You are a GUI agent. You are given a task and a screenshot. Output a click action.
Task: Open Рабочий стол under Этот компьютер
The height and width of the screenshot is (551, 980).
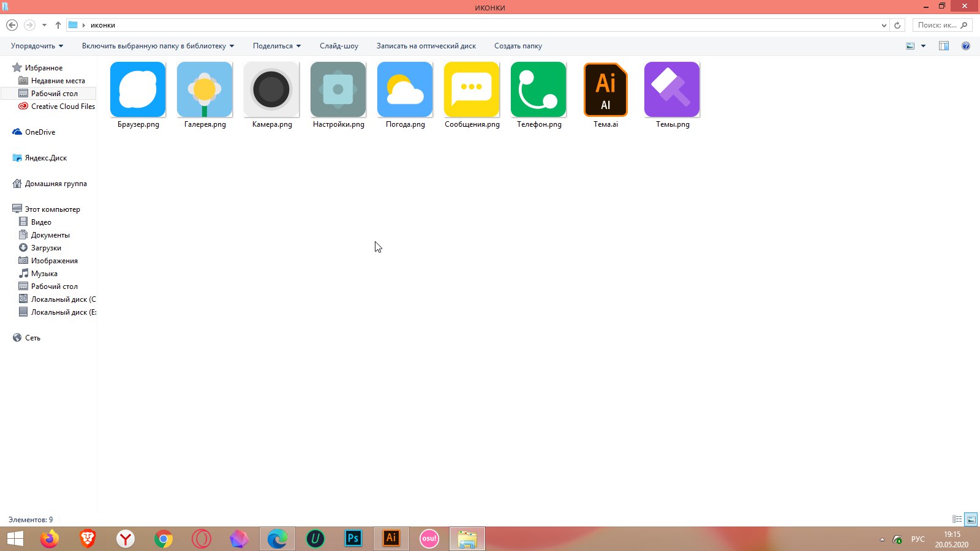(x=55, y=287)
